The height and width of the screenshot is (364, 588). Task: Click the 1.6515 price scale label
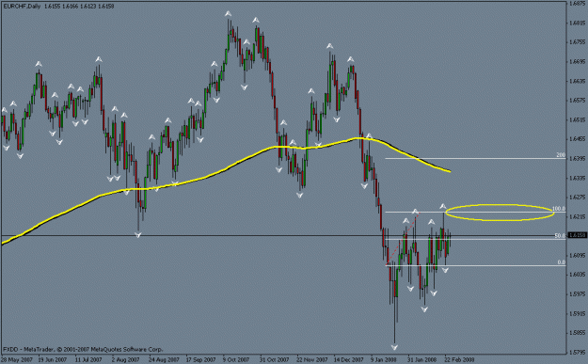[577, 119]
